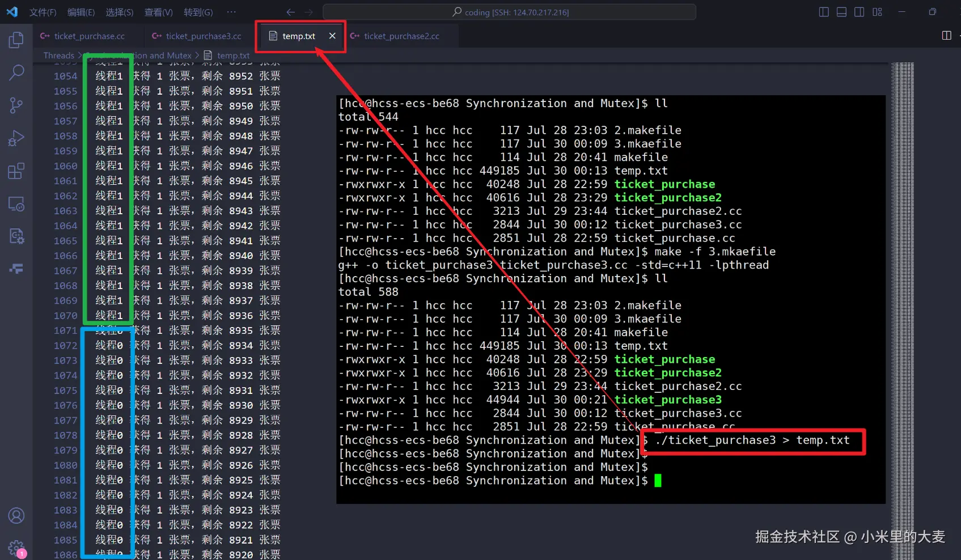The image size is (961, 560).
Task: Open the Explorer view in the activity bar
Action: point(16,40)
